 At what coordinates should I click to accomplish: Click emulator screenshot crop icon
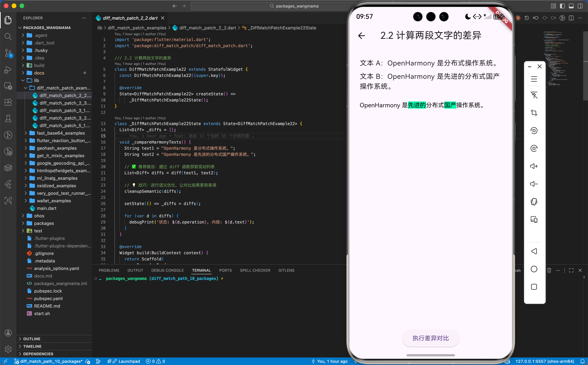[534, 113]
